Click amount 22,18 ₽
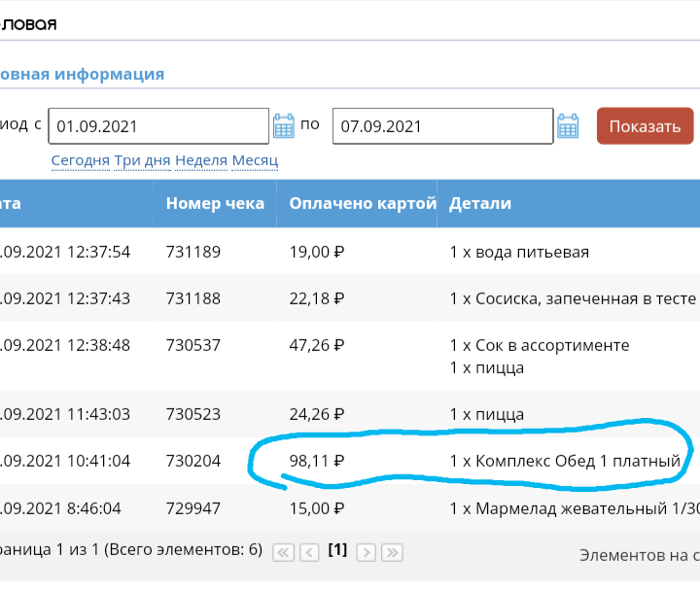The width and height of the screenshot is (700, 591). pos(317,298)
